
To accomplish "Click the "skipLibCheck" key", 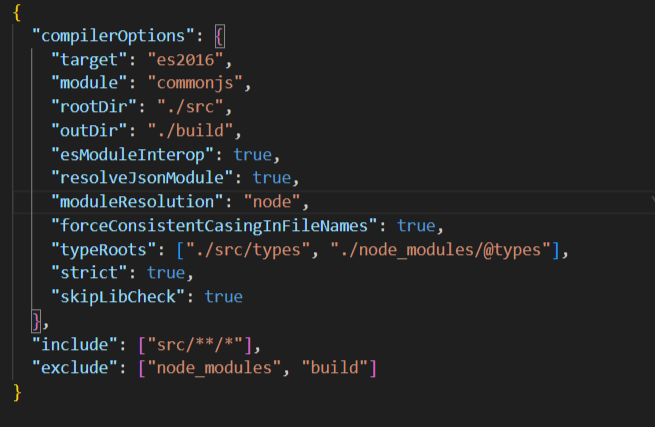I will 118,297.
